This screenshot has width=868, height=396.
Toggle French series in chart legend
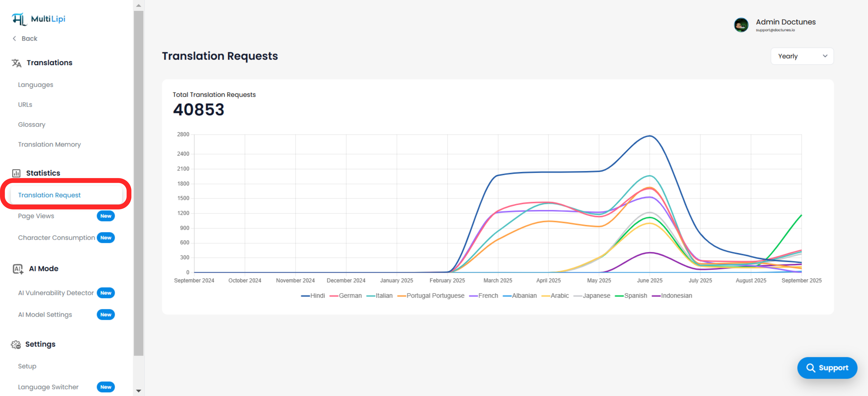coord(483,296)
